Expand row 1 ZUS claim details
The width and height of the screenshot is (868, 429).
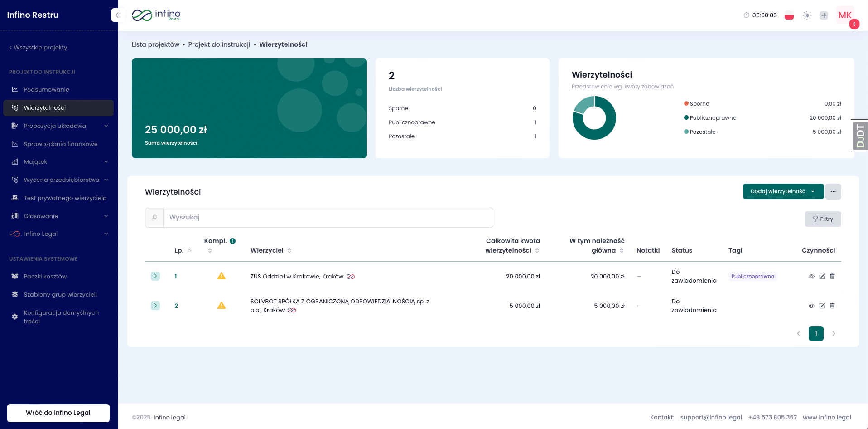click(x=155, y=276)
